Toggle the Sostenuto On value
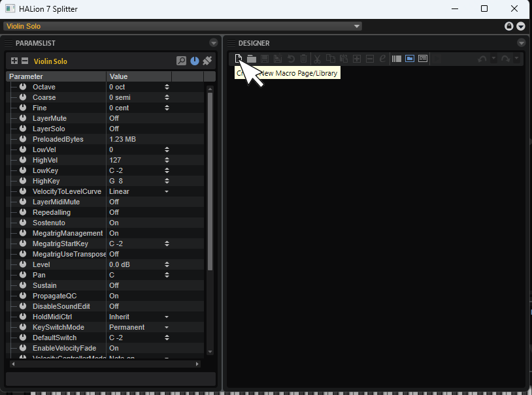 (x=114, y=223)
